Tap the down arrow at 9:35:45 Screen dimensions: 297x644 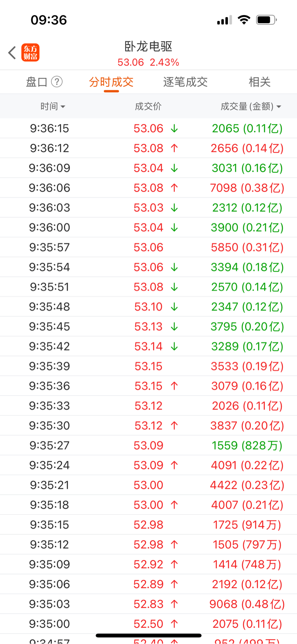pyautogui.click(x=174, y=326)
